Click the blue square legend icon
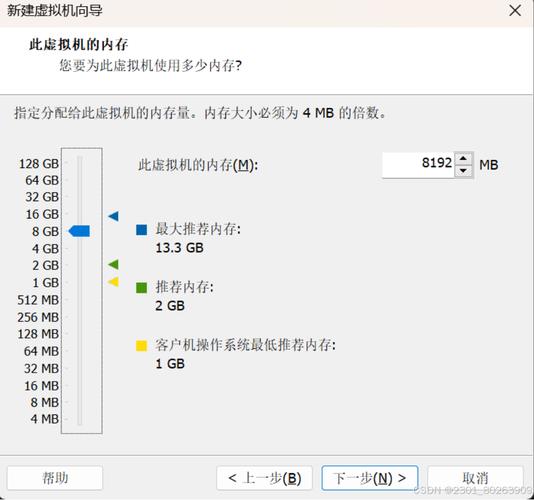 point(141,230)
